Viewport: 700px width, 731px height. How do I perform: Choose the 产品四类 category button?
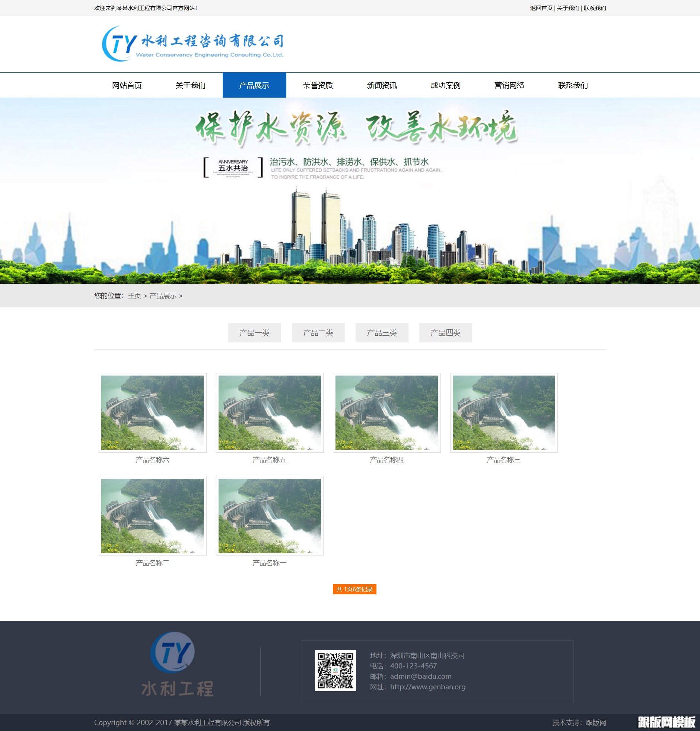point(445,333)
